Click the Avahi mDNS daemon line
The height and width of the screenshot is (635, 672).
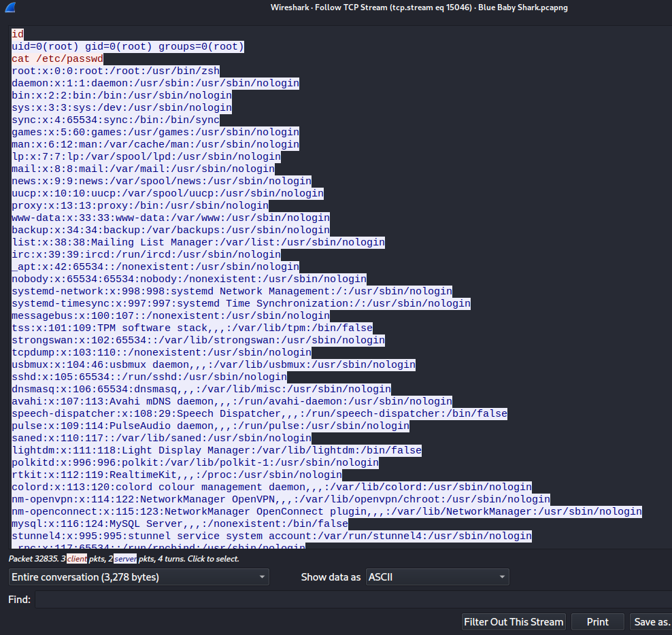(x=232, y=401)
